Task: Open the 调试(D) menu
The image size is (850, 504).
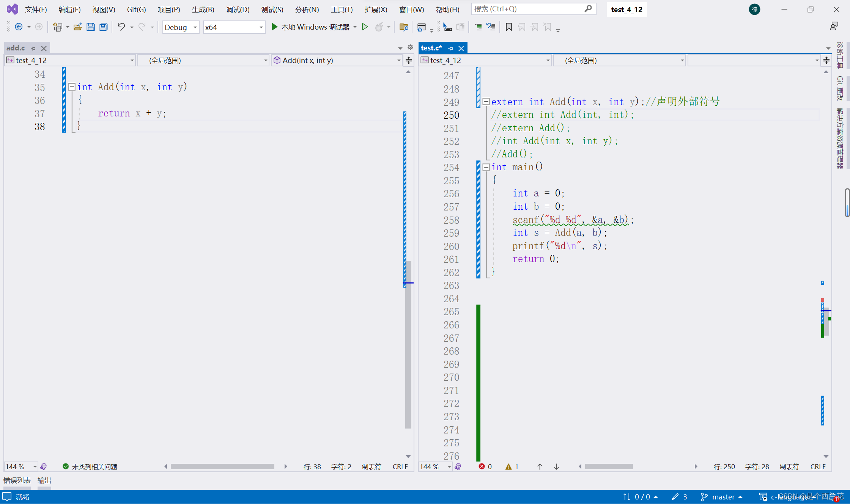Action: (x=238, y=9)
